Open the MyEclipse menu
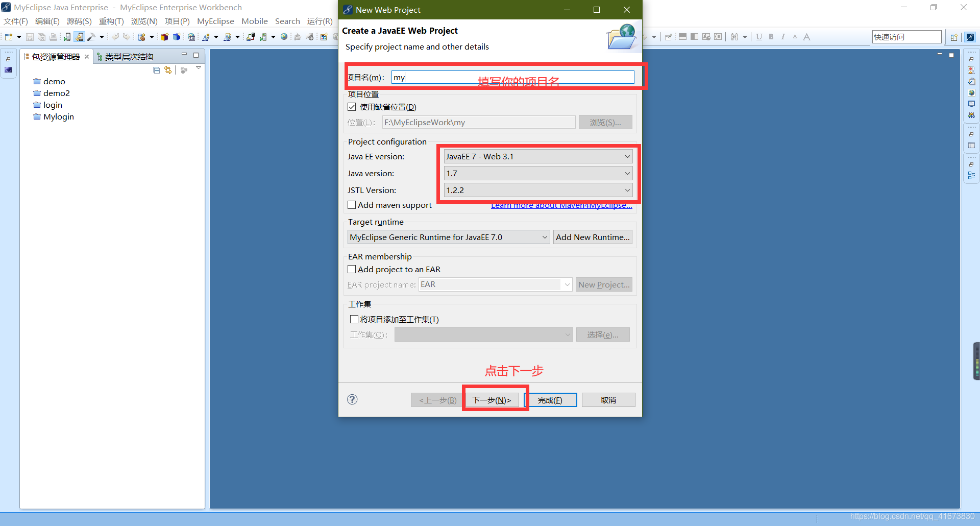 click(x=215, y=21)
